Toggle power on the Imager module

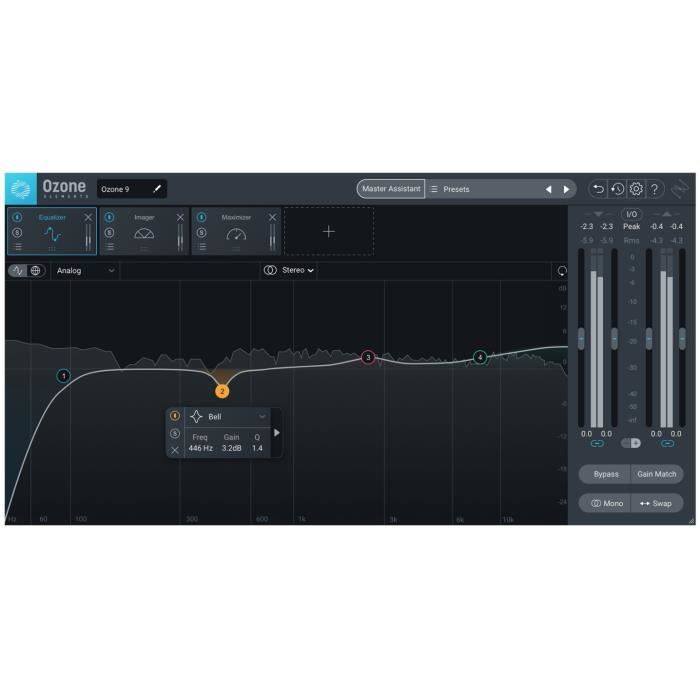(x=109, y=217)
